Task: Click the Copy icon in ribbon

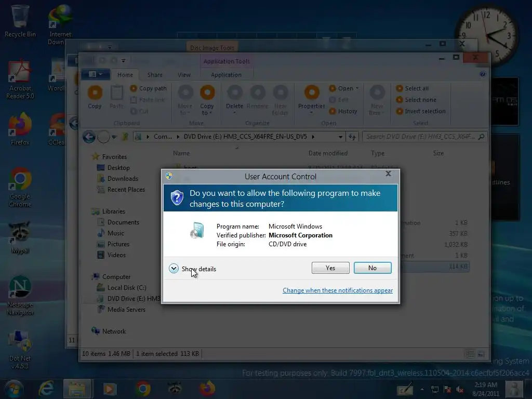Action: (x=95, y=97)
